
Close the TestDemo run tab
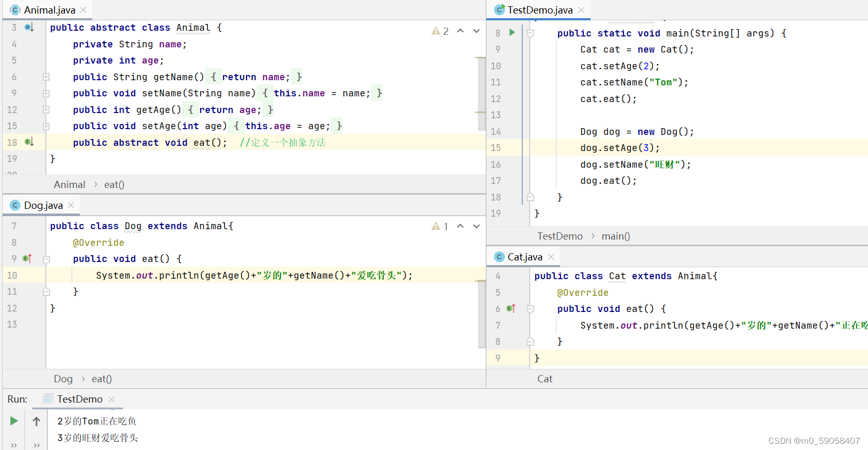point(112,399)
